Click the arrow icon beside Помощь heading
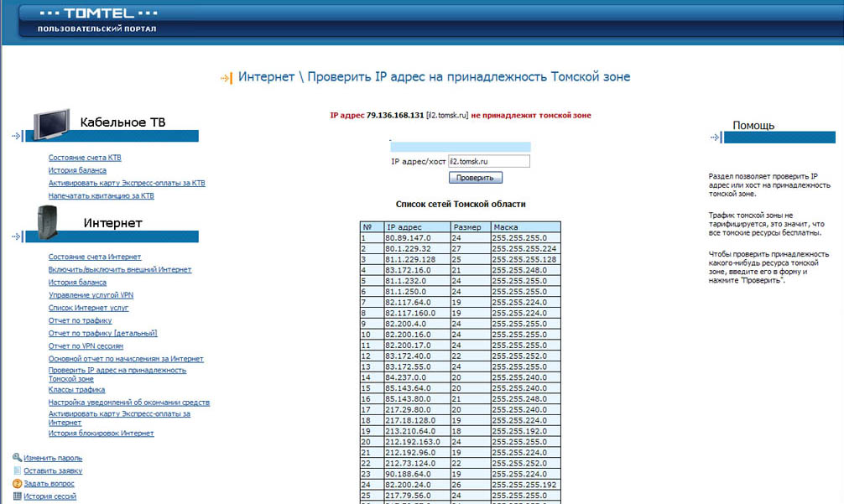The image size is (844, 504). click(x=716, y=138)
